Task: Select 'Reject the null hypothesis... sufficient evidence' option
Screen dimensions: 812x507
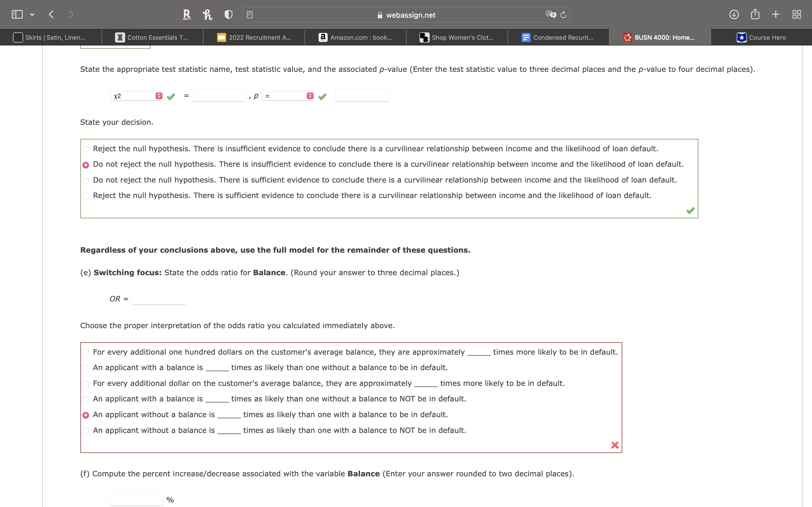Action: [86, 196]
